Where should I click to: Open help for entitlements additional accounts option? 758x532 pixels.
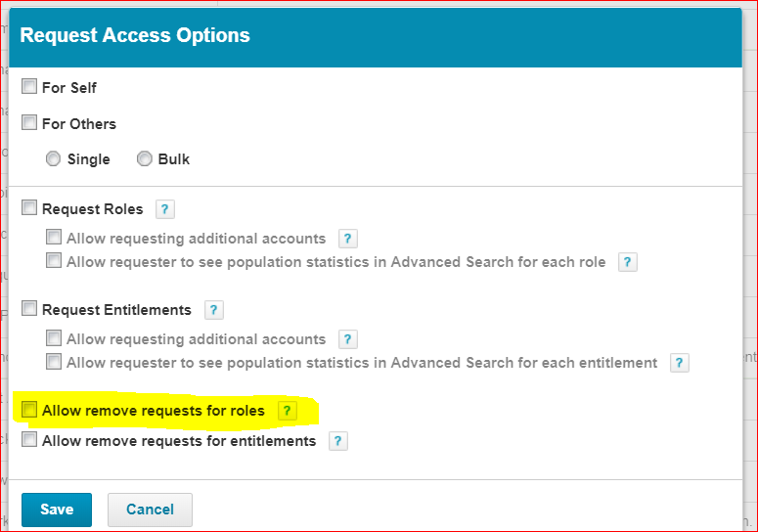tap(347, 339)
